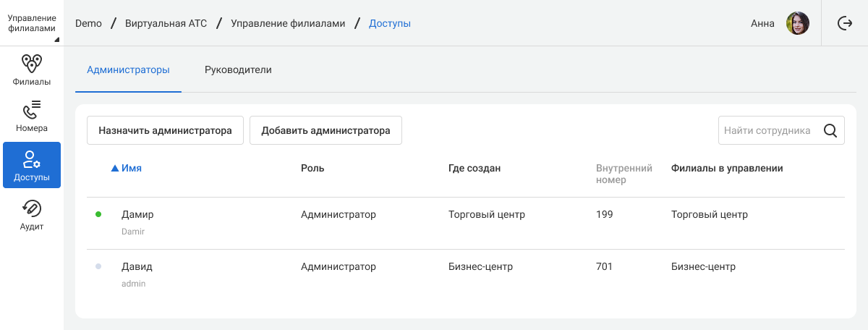Screen dimensions: 868x330
Task: Select the Доступы sidebar icon
Action: coord(32,158)
